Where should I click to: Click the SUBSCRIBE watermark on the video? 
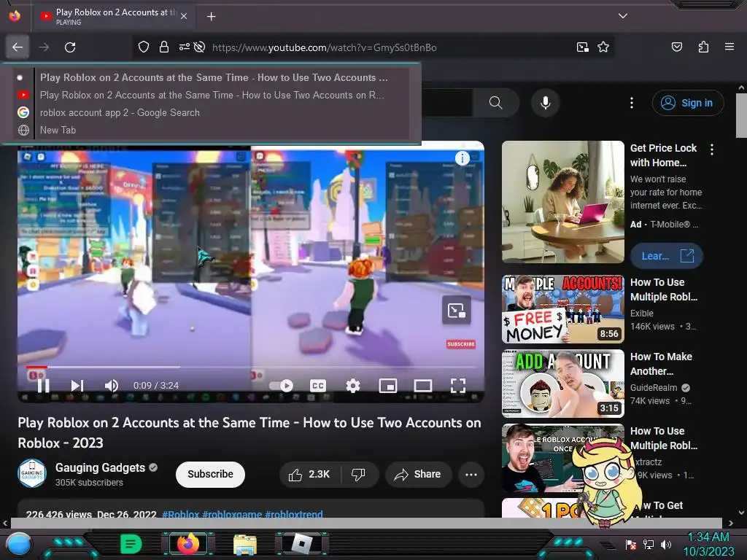(461, 344)
